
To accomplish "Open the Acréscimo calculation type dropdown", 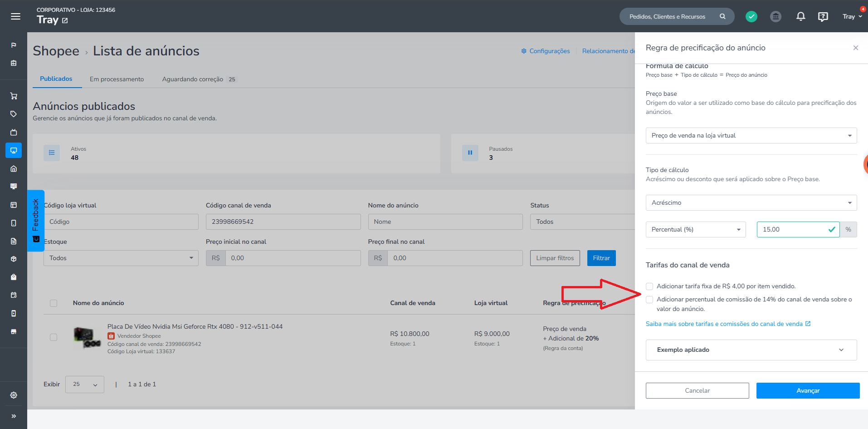I will (x=751, y=202).
